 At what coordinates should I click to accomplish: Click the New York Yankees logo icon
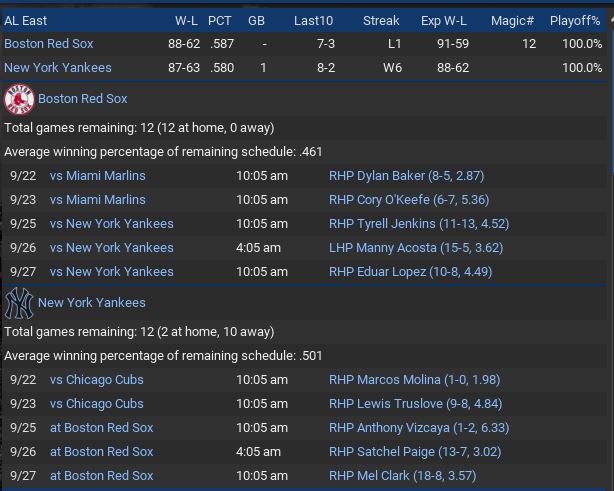tap(19, 303)
